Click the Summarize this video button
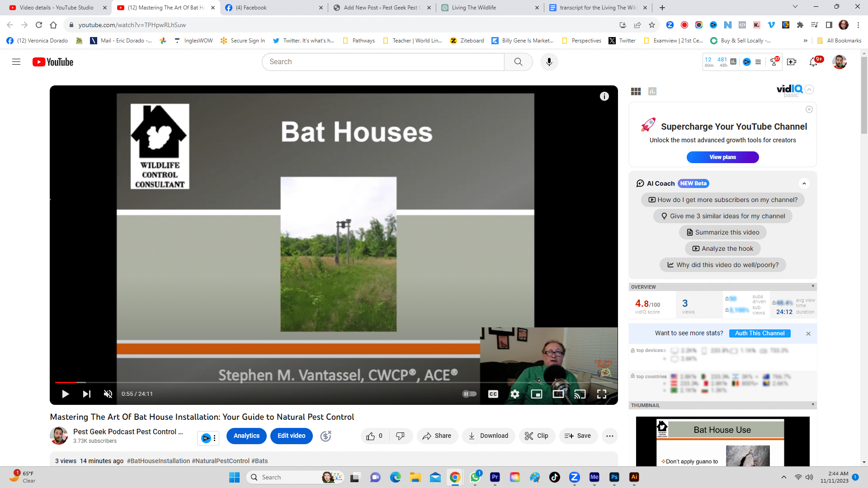 tap(722, 232)
